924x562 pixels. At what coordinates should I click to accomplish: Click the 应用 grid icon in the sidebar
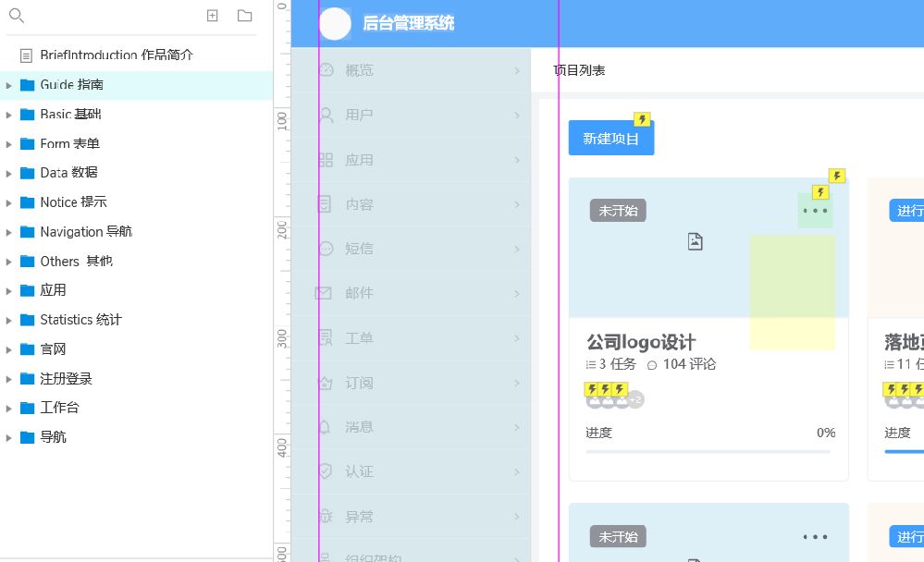[x=325, y=160]
